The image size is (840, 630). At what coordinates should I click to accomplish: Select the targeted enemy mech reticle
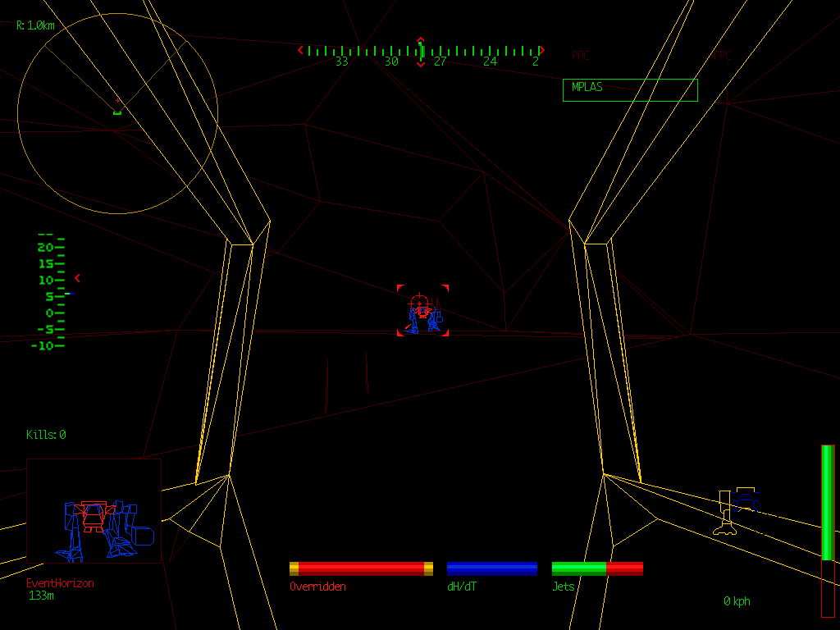[x=422, y=312]
